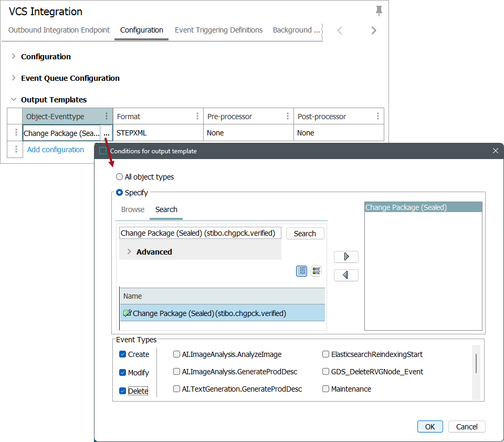Select the All object types radio button
This screenshot has width=504, height=442.
tap(120, 177)
